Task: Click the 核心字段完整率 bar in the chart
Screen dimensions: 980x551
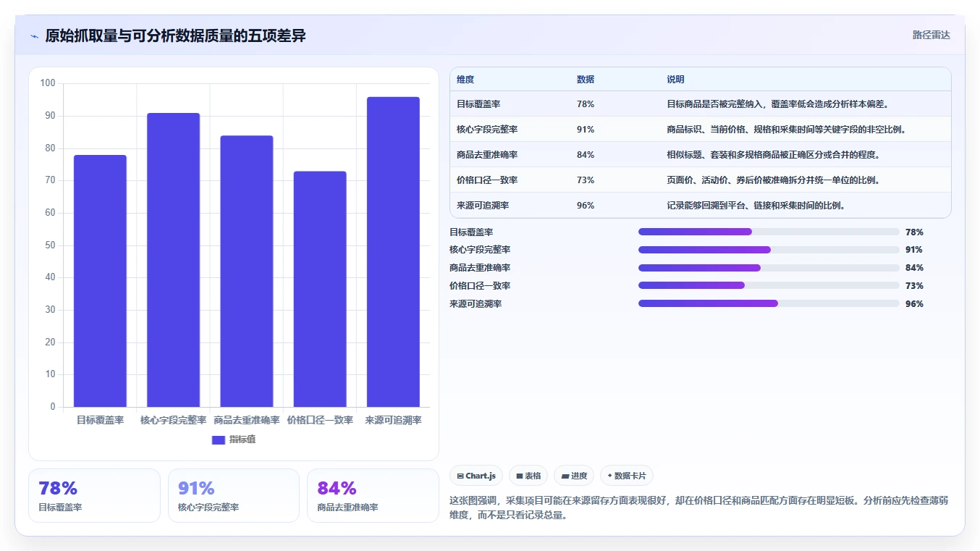Action: (173, 260)
